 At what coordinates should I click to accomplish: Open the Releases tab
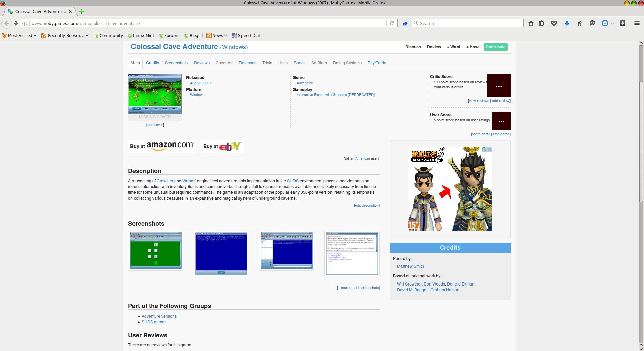[247, 63]
